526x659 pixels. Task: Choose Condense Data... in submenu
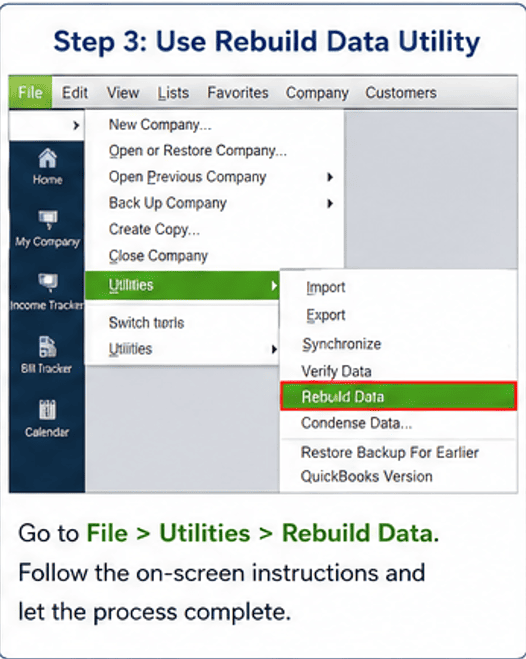[398, 423]
